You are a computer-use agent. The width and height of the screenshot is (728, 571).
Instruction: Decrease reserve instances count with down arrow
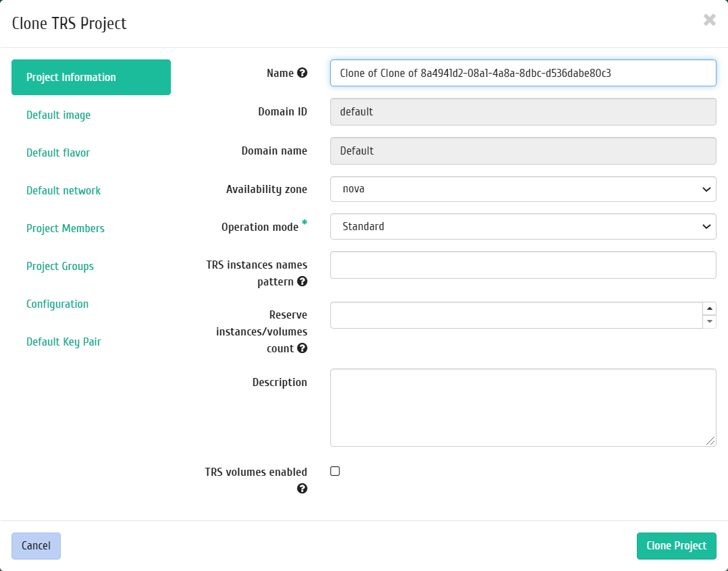[x=709, y=321]
